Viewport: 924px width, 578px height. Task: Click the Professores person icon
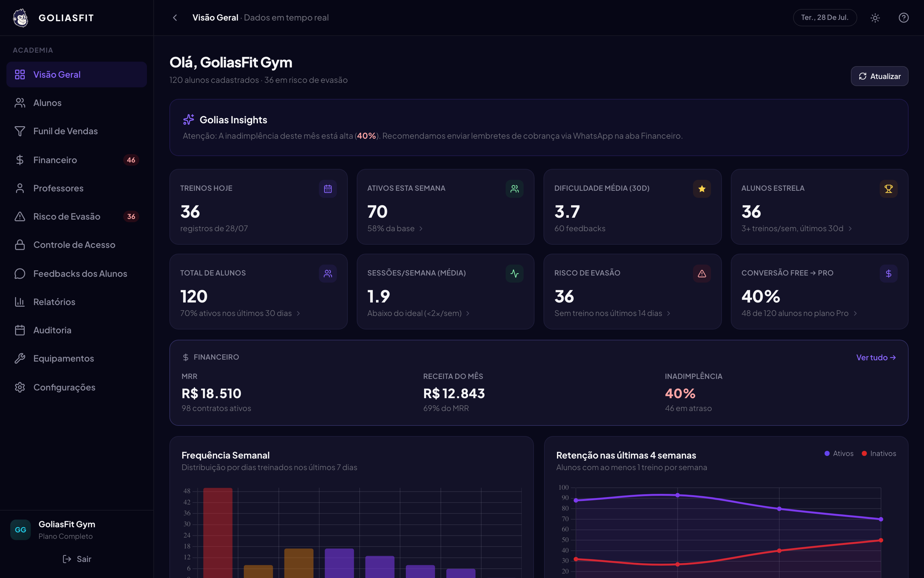click(20, 188)
